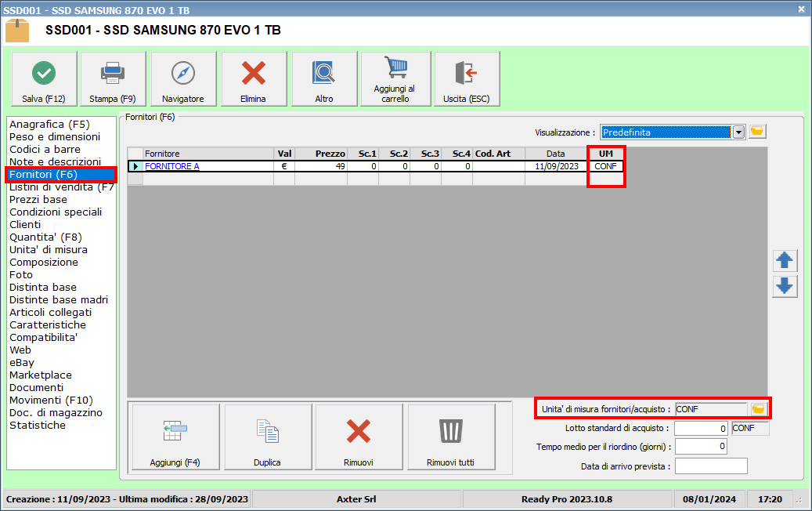812x511 pixels.
Task: Click the Data di arrivo prevista field
Action: coord(711,466)
